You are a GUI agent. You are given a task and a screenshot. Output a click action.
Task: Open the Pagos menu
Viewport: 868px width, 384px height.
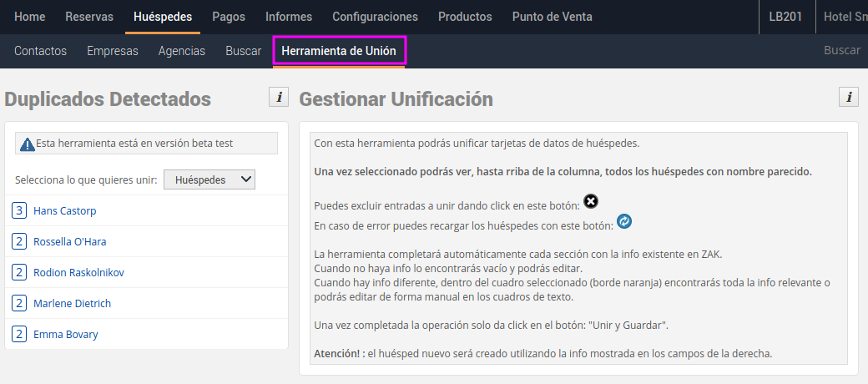[229, 17]
